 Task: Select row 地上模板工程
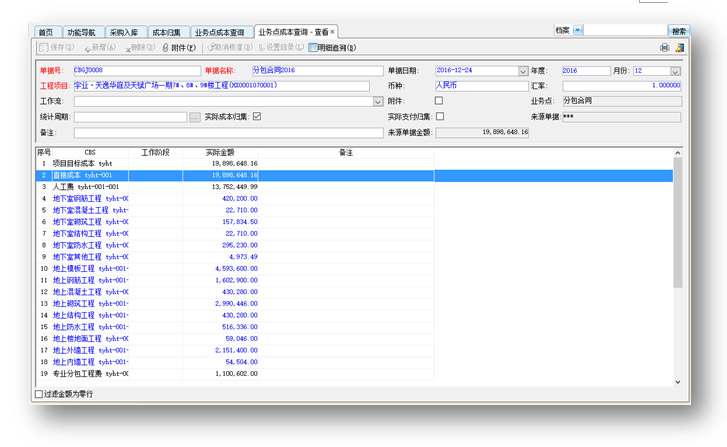235,268
